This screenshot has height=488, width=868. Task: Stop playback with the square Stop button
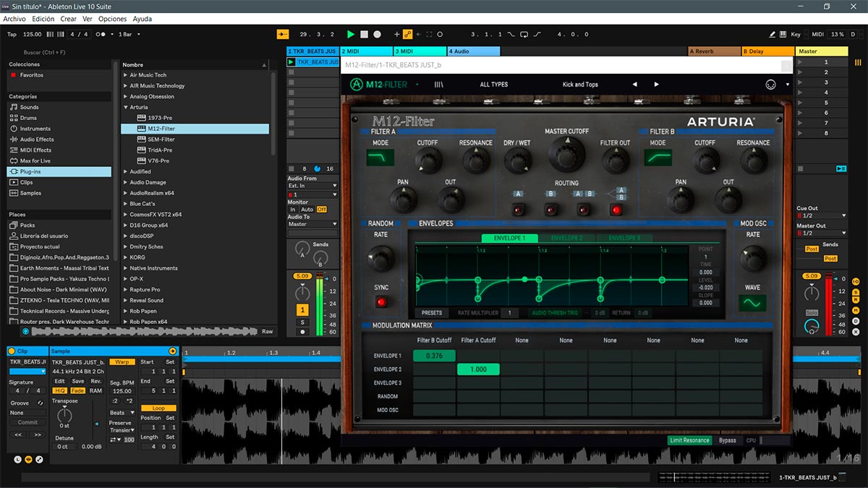coord(365,34)
